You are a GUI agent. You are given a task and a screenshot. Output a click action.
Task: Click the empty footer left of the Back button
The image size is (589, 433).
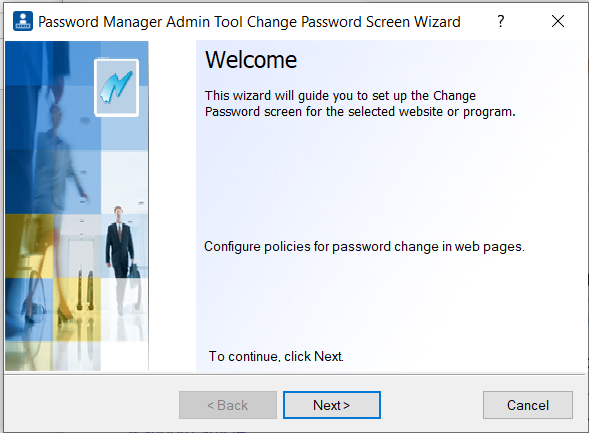pyautogui.click(x=92, y=405)
